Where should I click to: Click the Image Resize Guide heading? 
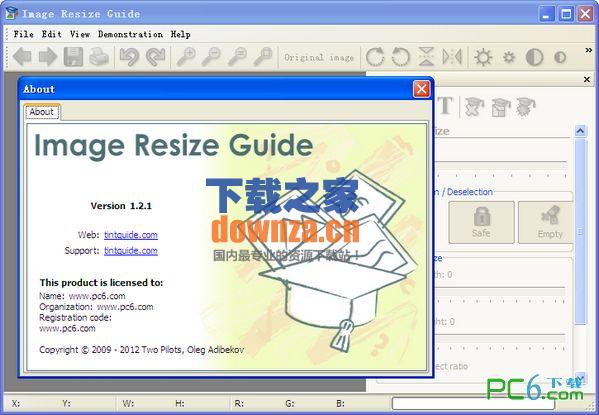pos(174,146)
